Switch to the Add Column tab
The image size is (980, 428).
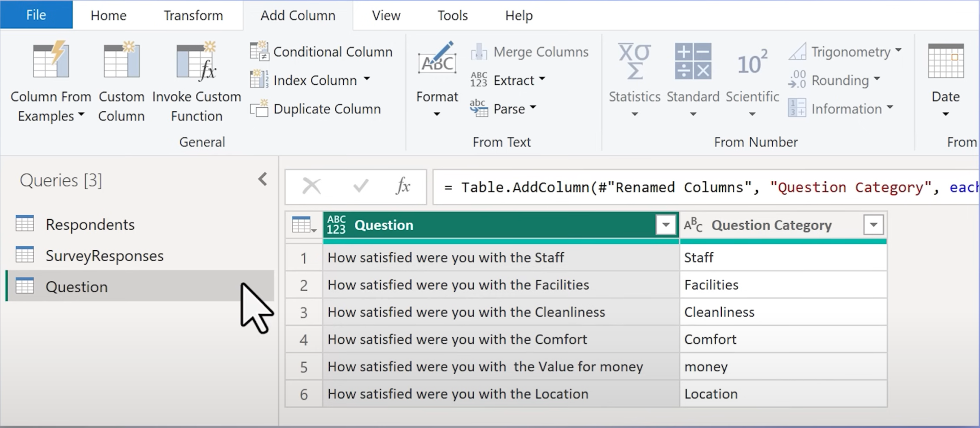[298, 15]
